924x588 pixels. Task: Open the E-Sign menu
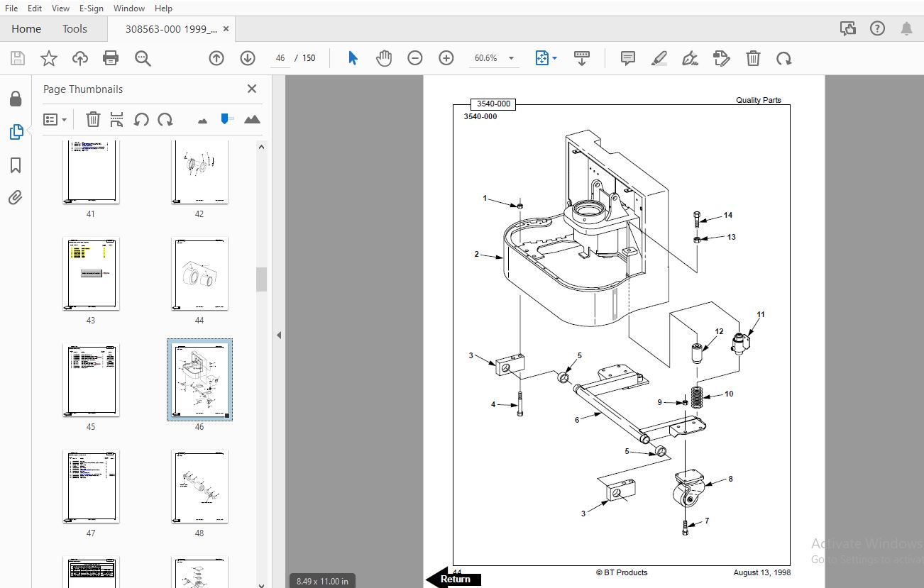tap(91, 8)
